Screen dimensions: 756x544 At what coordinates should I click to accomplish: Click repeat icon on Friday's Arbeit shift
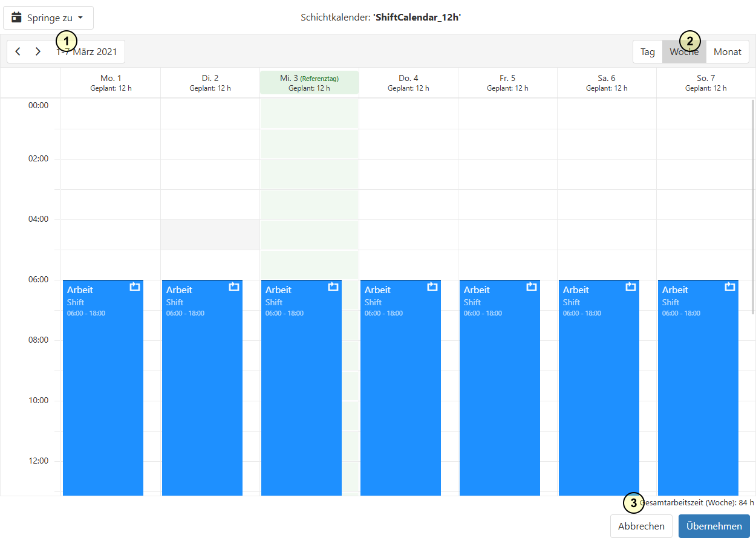tap(532, 287)
